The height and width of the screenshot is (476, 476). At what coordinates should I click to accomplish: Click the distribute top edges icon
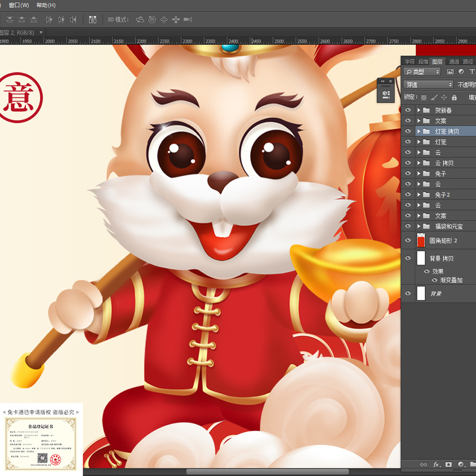click(x=10, y=20)
